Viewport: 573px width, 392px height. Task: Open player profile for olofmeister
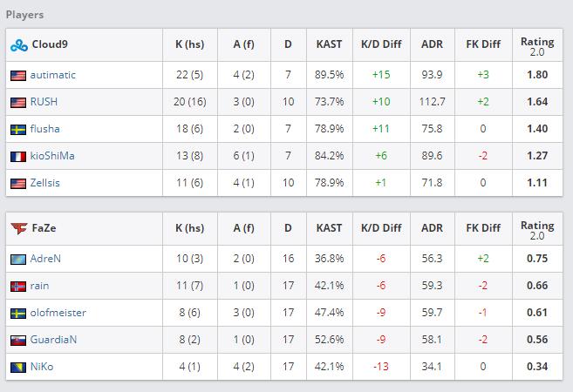(x=58, y=313)
